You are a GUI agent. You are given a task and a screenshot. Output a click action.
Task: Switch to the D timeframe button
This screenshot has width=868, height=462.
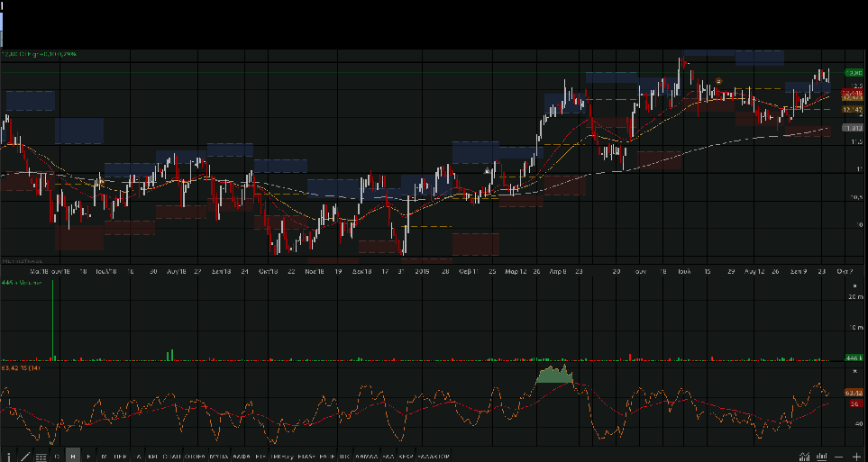tap(57, 457)
